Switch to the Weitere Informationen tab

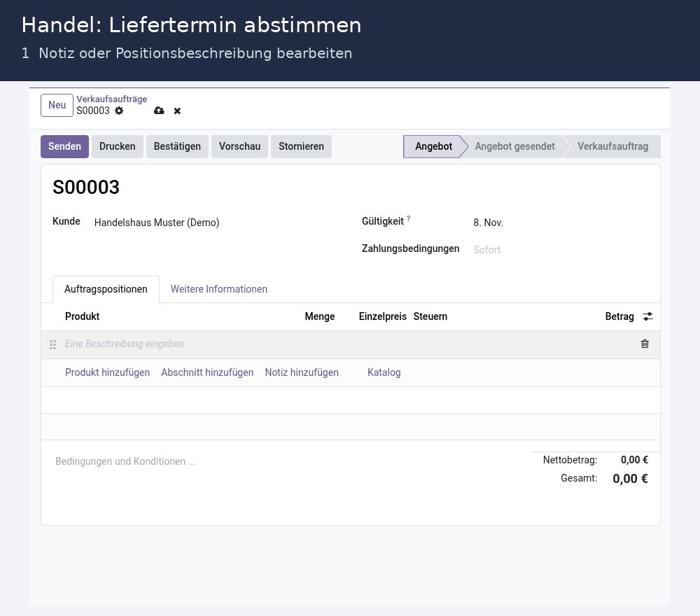coord(218,289)
